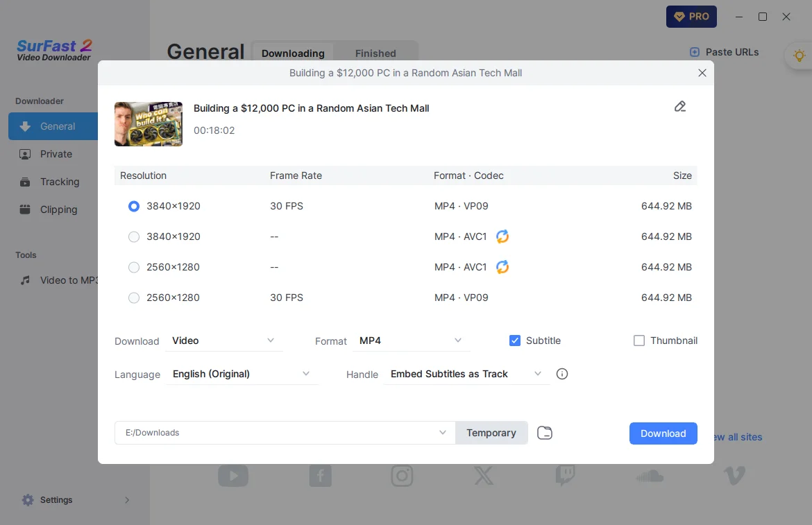This screenshot has height=525, width=812.
Task: Select 2560×1280 AVC1 radio option
Action: (134, 267)
